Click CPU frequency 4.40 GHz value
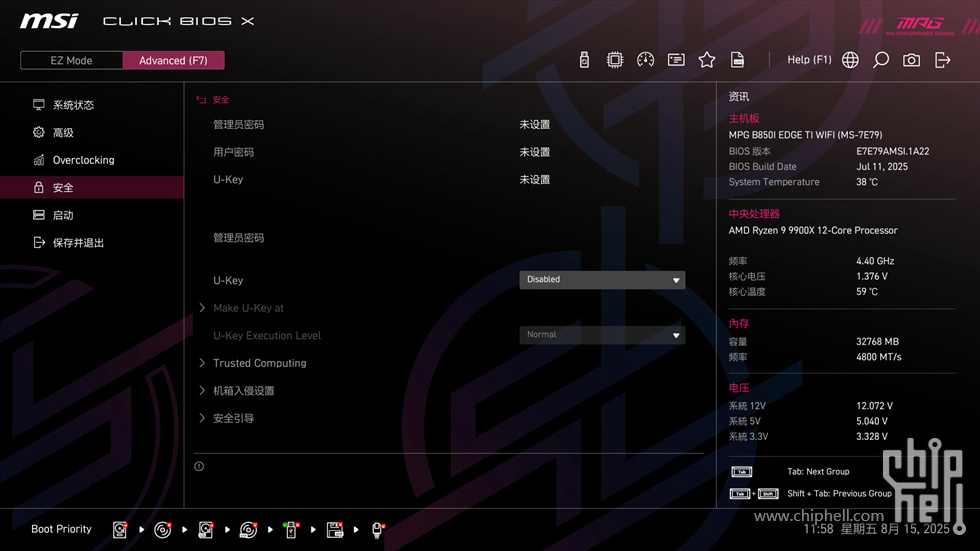The height and width of the screenshot is (551, 980). [x=875, y=261]
